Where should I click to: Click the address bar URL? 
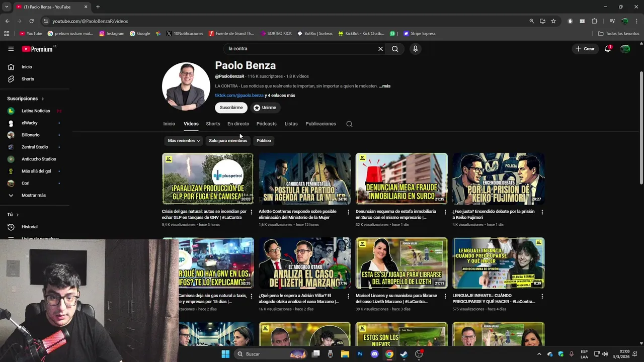tap(90, 21)
